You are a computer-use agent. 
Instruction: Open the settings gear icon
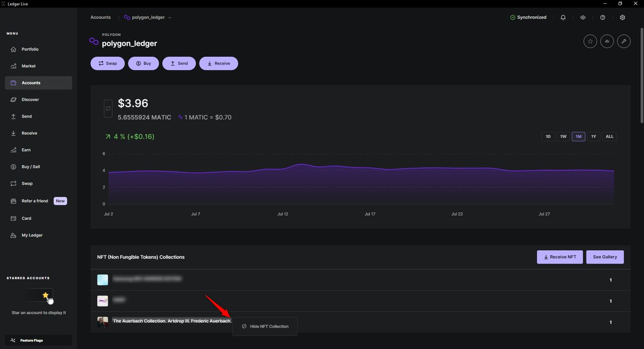coord(623,17)
